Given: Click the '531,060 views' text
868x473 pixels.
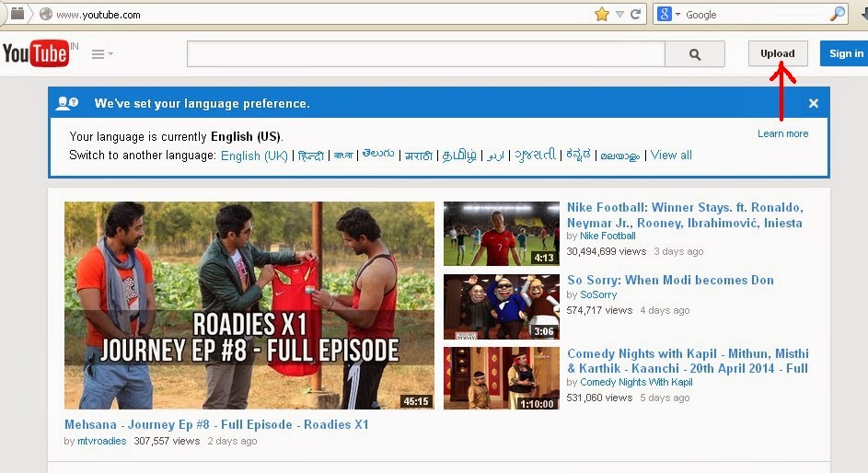Looking at the screenshot, I should pyautogui.click(x=599, y=398).
